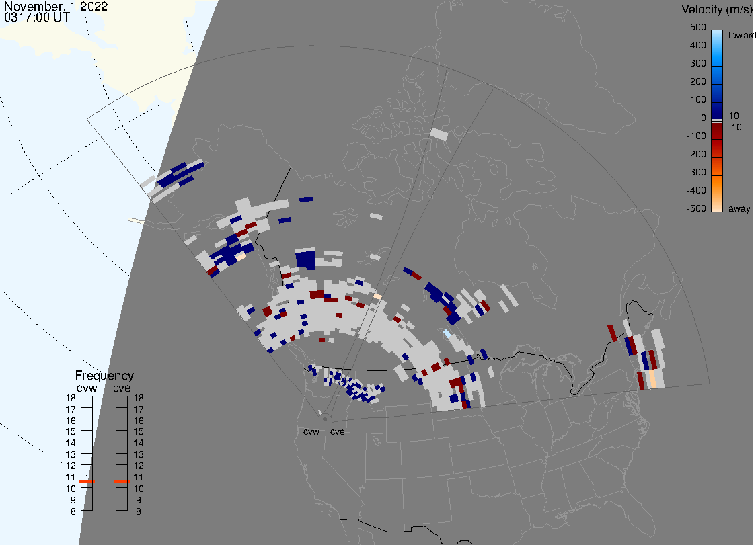This screenshot has width=756, height=545.
Task: Click the isolated light-gray patch near arc top
Action: pos(439,134)
